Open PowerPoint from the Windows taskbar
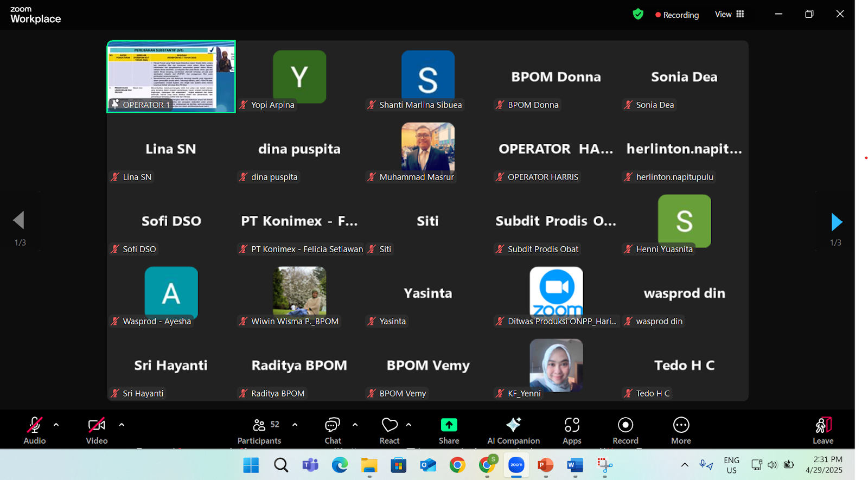This screenshot has height=480, width=868. click(x=545, y=465)
